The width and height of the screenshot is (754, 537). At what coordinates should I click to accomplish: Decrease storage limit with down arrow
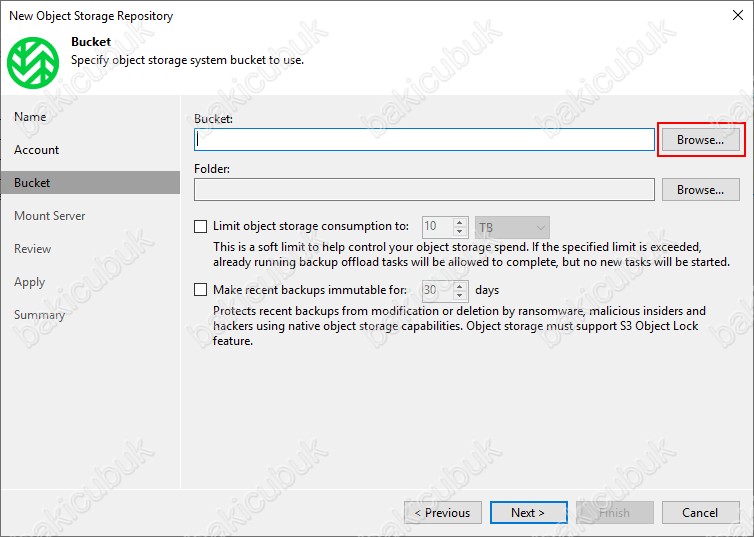pos(460,232)
